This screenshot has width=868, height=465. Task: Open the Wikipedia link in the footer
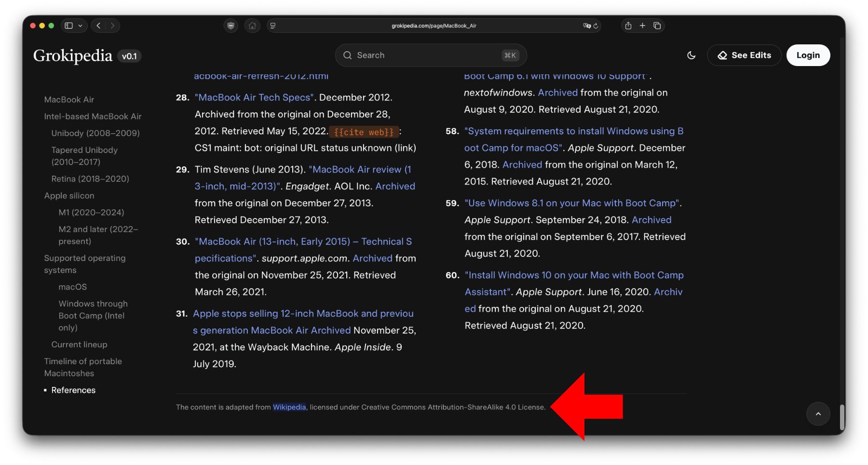(x=289, y=407)
